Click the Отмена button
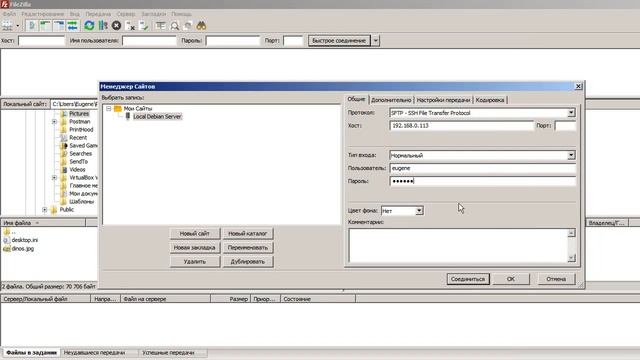640x360 pixels. [556, 279]
